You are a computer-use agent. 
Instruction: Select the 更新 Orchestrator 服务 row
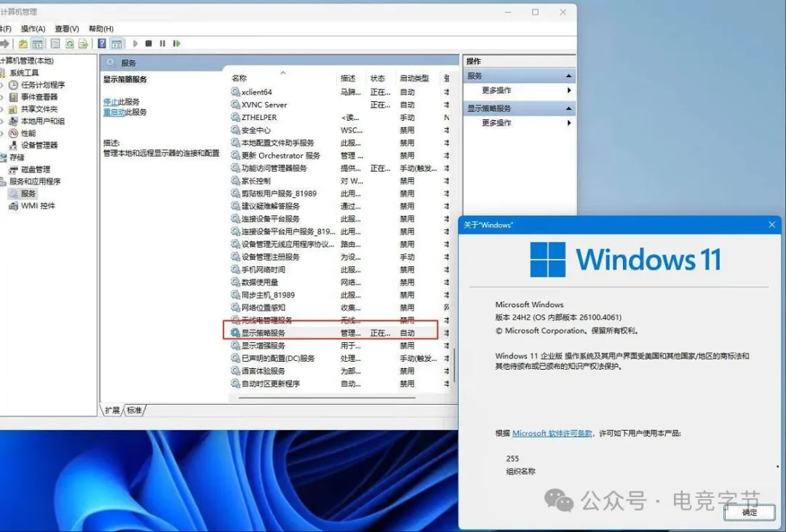(x=341, y=156)
